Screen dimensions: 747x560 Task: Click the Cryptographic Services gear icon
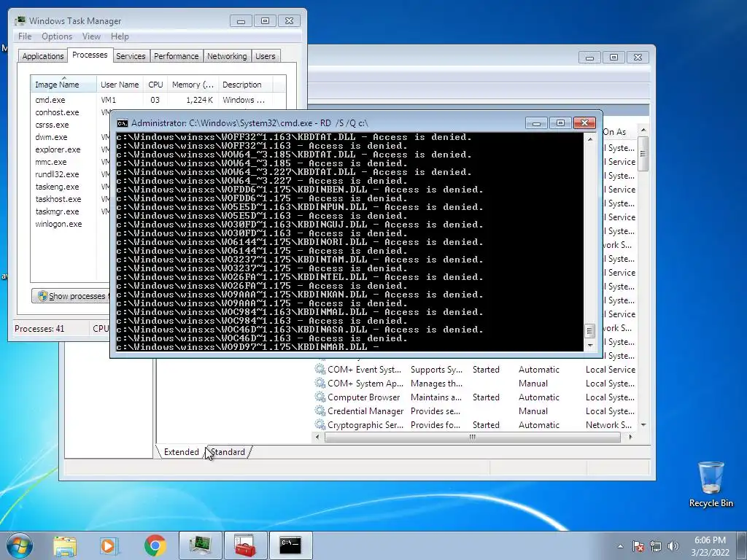320,424
